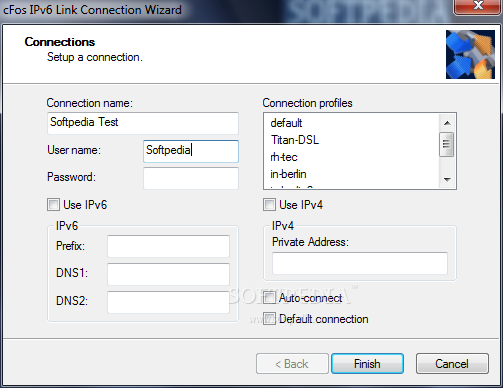503x388 pixels.
Task: Click the disabled Back button
Action: [292, 364]
